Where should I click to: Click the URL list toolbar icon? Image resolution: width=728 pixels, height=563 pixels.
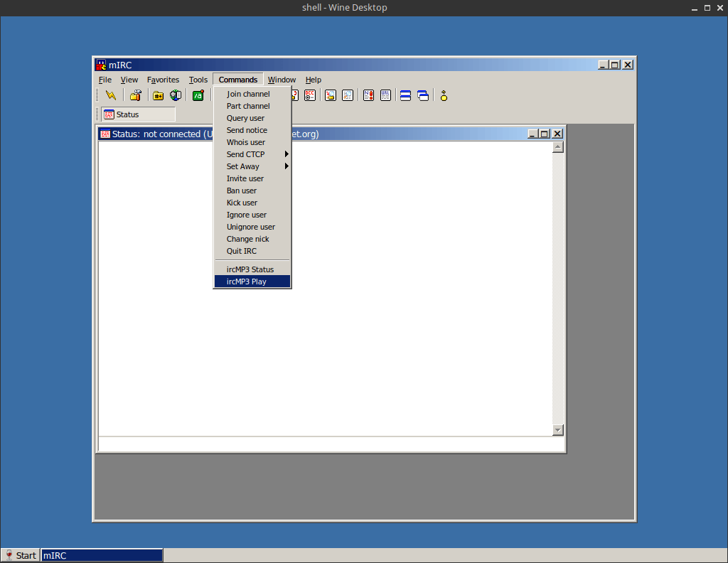point(385,95)
